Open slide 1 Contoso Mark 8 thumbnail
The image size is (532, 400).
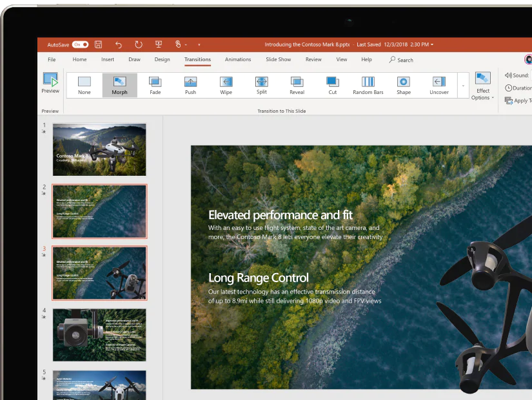click(x=99, y=149)
